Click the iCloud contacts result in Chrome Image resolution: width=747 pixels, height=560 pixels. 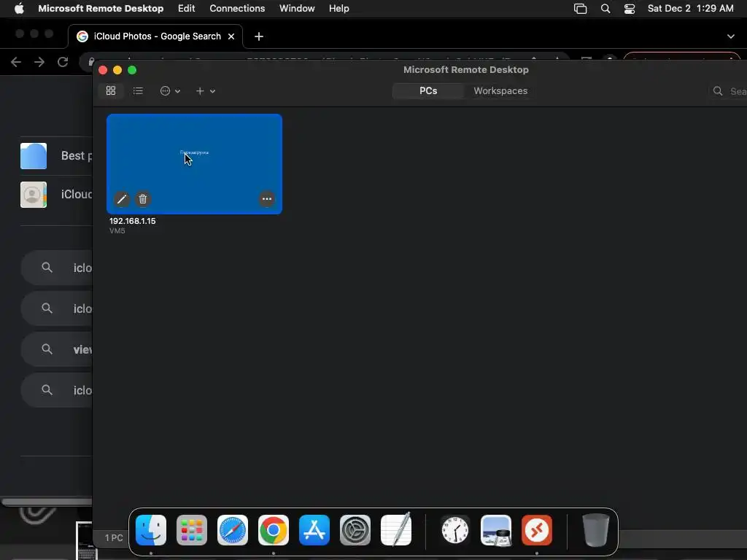56,194
